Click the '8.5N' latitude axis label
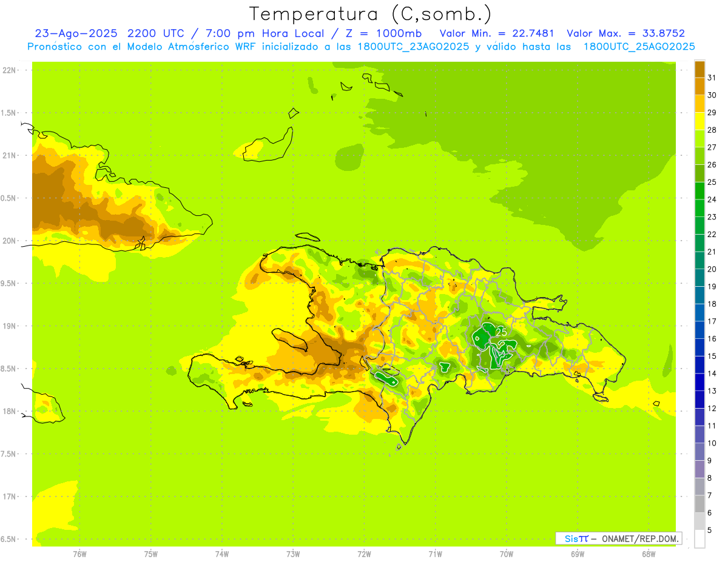The width and height of the screenshot is (728, 562). (x=9, y=369)
